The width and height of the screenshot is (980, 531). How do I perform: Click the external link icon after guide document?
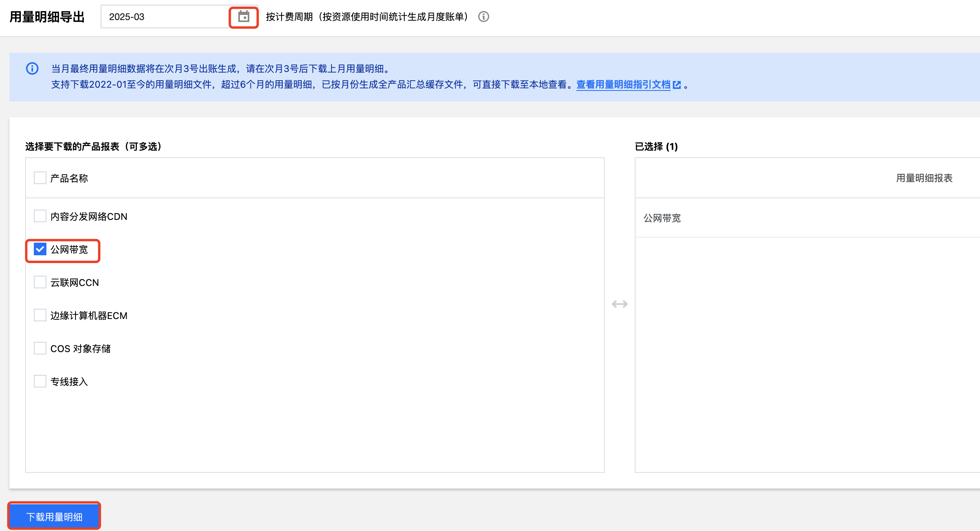tap(677, 85)
